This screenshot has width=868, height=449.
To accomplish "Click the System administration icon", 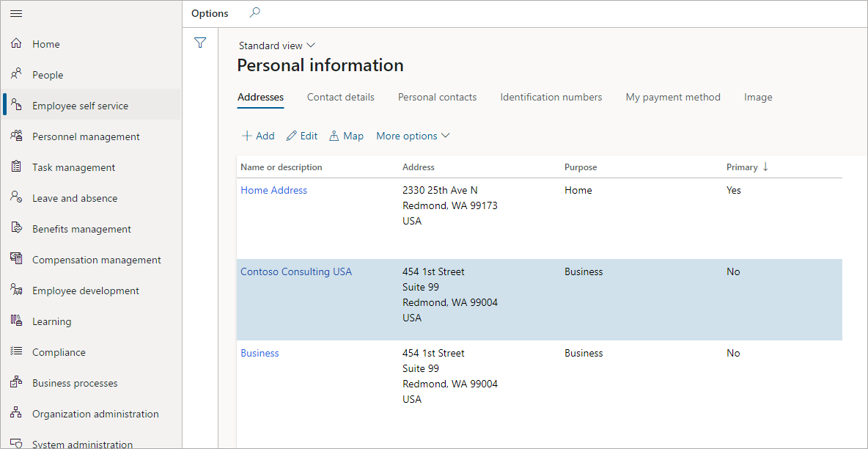I will 17,443.
